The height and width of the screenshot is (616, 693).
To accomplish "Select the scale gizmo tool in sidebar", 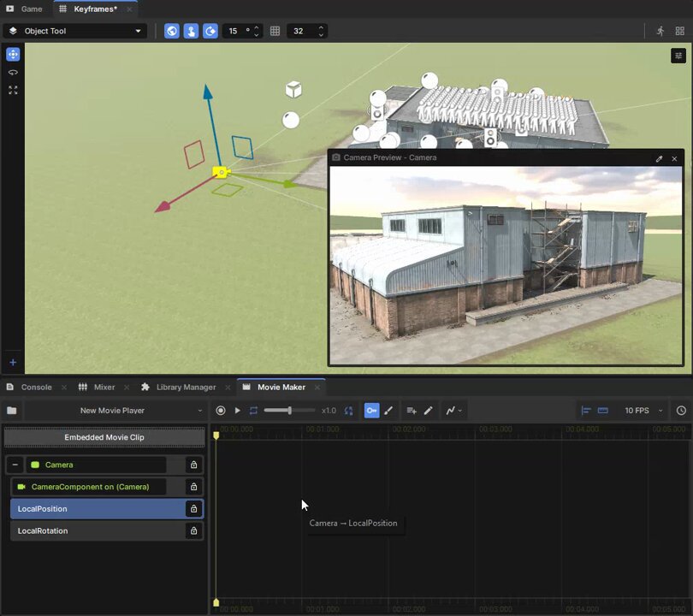I will (13, 91).
